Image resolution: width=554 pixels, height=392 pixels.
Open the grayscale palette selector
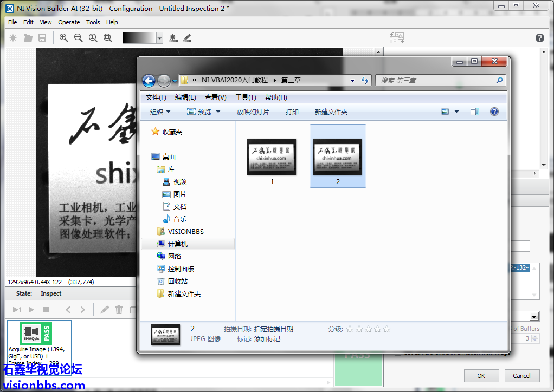click(159, 38)
